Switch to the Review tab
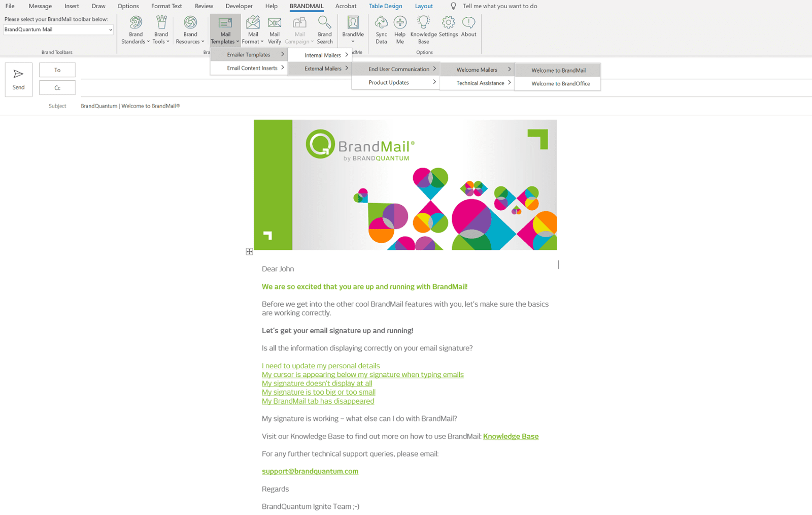Viewport: 812px width, 515px height. pos(204,6)
